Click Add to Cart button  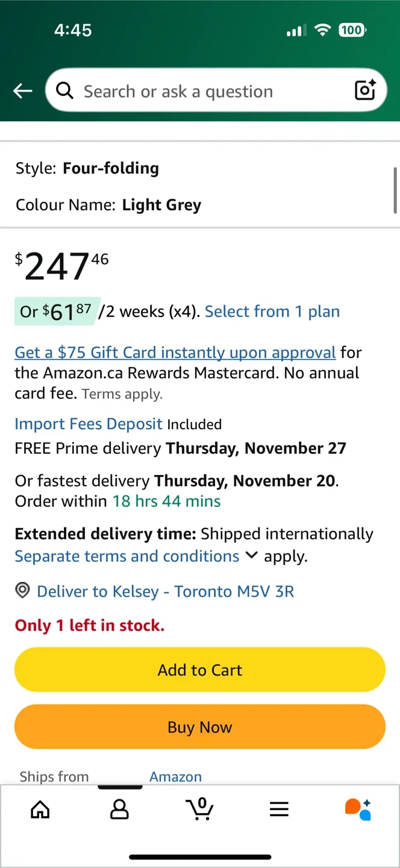pyautogui.click(x=200, y=670)
